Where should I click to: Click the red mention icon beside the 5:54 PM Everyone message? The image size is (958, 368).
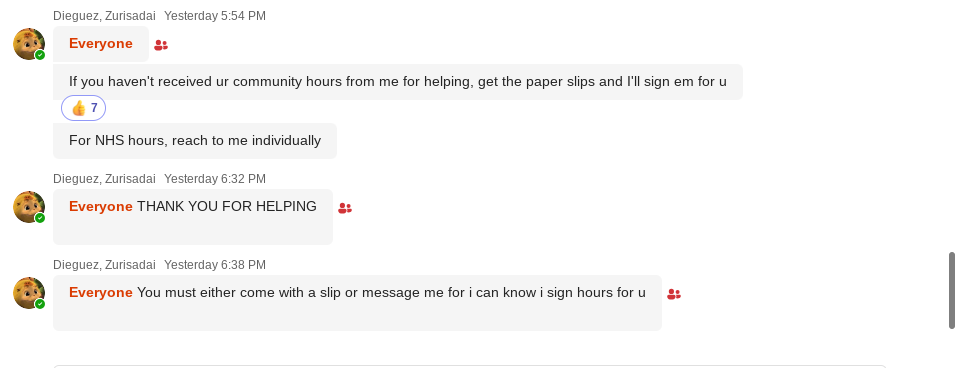pos(161,45)
